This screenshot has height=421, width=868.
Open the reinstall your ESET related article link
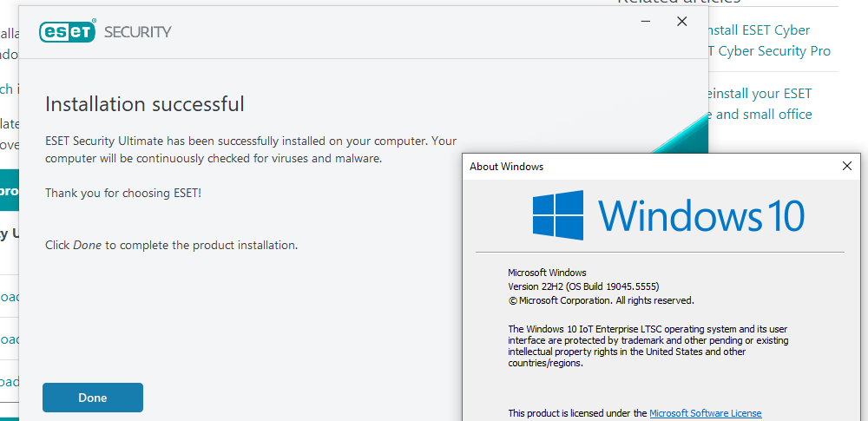(x=759, y=103)
